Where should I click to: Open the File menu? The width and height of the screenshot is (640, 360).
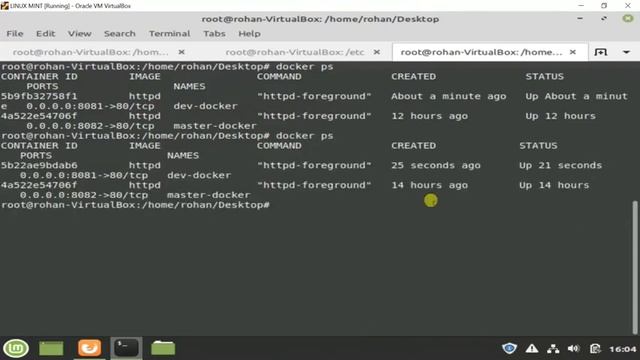pyautogui.click(x=15, y=34)
